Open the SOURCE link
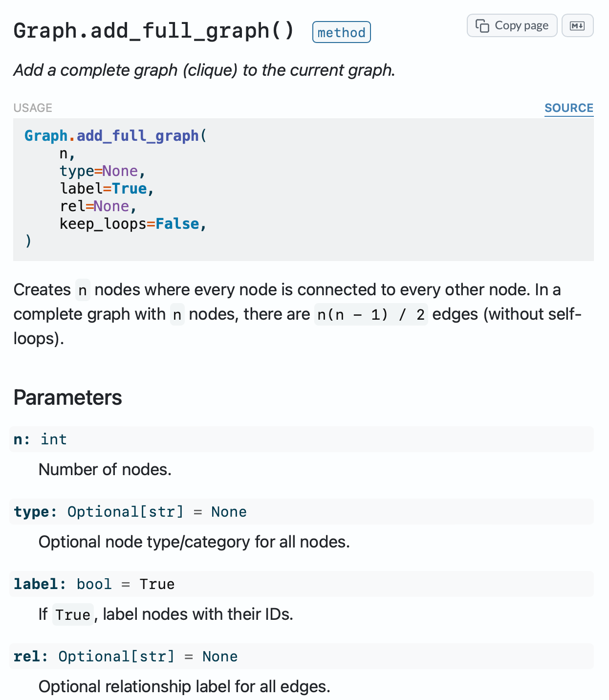The image size is (609, 700). pyautogui.click(x=568, y=108)
